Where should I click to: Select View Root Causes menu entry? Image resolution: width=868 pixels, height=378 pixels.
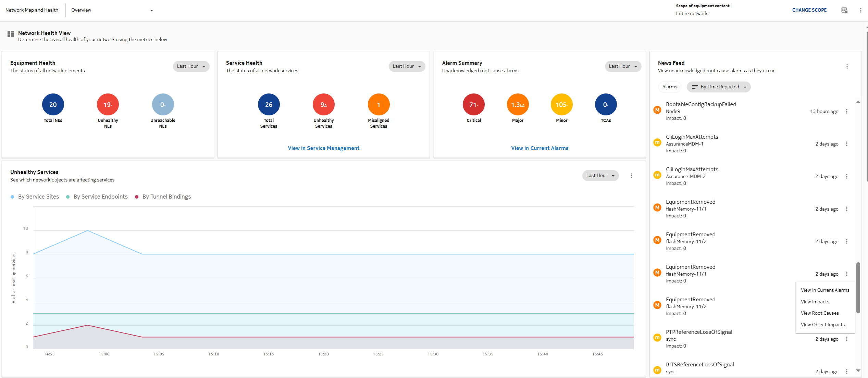click(x=819, y=313)
